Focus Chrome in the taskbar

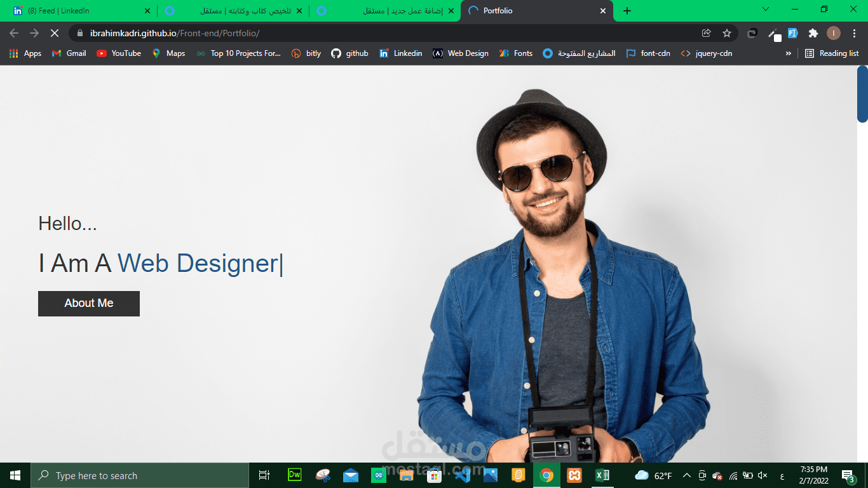tap(546, 475)
